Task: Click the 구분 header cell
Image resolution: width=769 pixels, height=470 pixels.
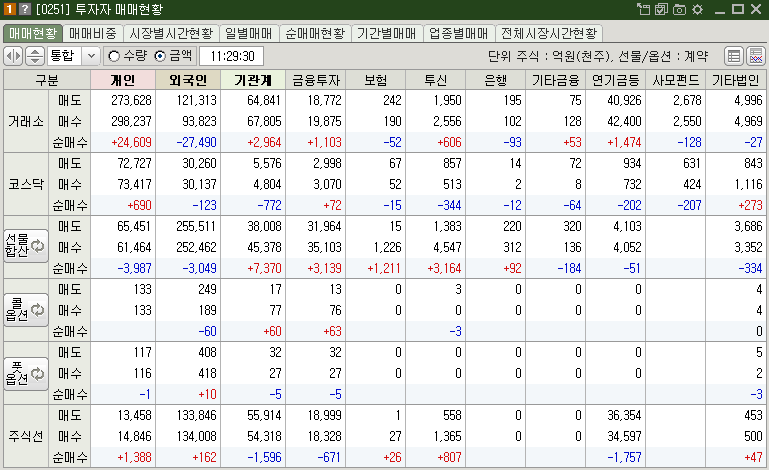Action: point(47,80)
